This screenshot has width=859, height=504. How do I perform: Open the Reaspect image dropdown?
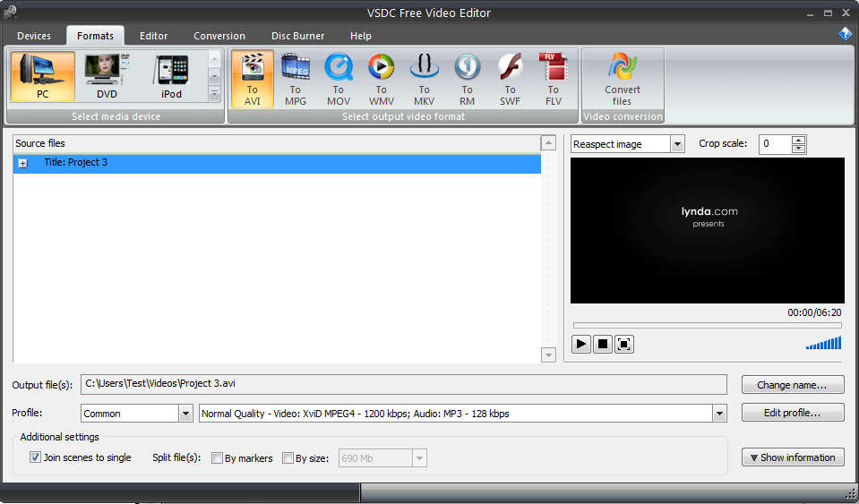pos(677,144)
